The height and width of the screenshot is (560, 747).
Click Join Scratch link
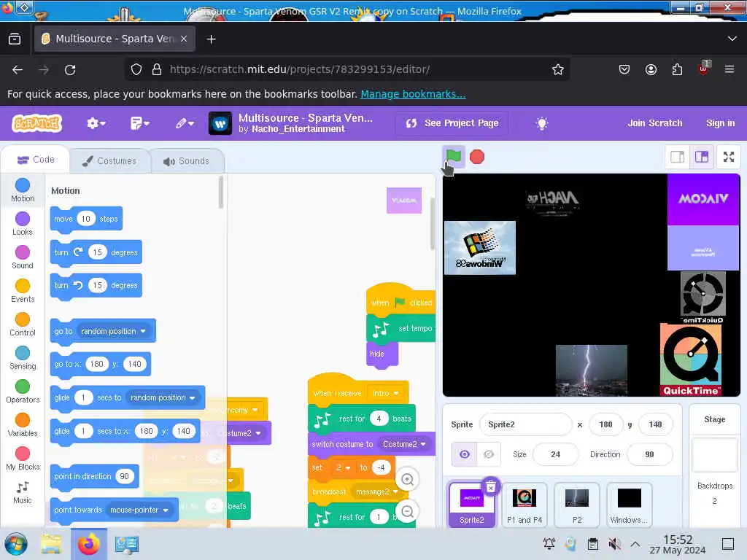[x=654, y=122]
